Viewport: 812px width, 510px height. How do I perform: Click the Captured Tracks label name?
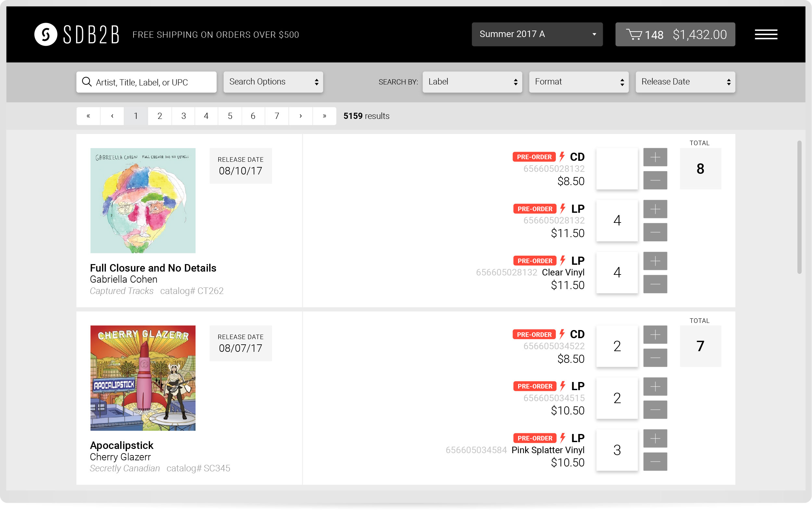[x=122, y=291]
